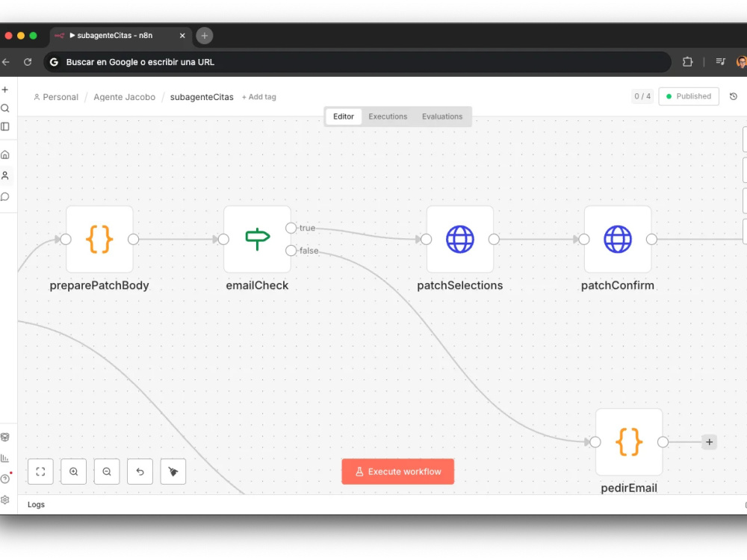Viewport: 747px width, 560px height.
Task: Click the 0 / 4 counter badge
Action: [642, 96]
